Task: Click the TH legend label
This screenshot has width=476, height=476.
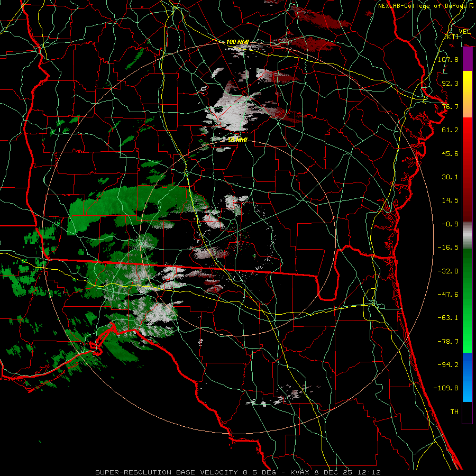Action: (454, 412)
